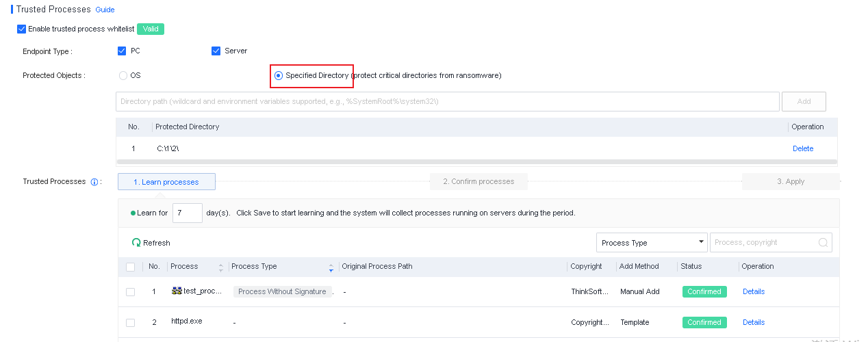The height and width of the screenshot is (342, 868).
Task: Sort by the Process Type column arrows
Action: (x=331, y=267)
